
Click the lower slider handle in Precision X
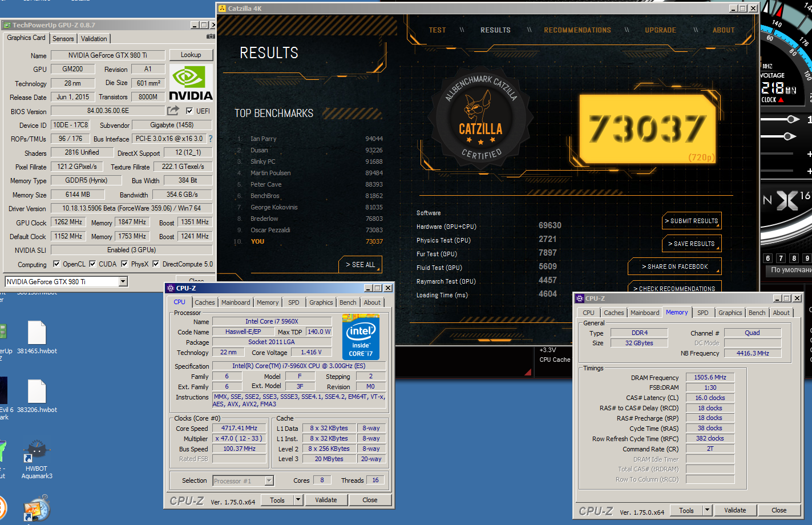[789, 136]
